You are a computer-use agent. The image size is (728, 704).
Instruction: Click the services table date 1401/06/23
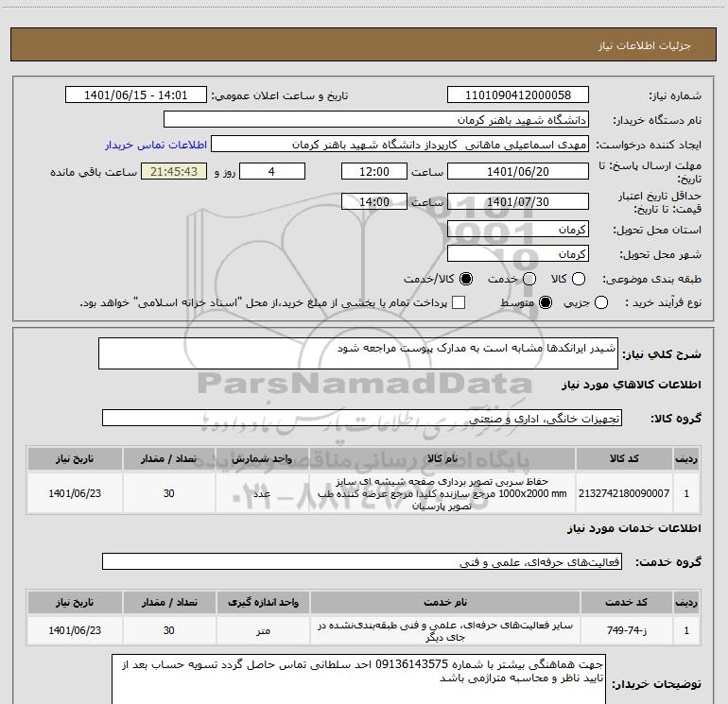(75, 630)
